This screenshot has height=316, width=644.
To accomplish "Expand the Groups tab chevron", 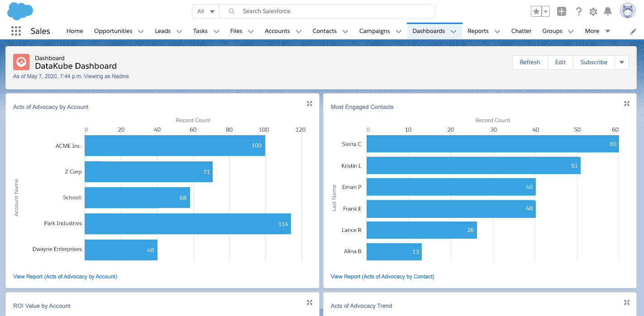I will (x=571, y=31).
